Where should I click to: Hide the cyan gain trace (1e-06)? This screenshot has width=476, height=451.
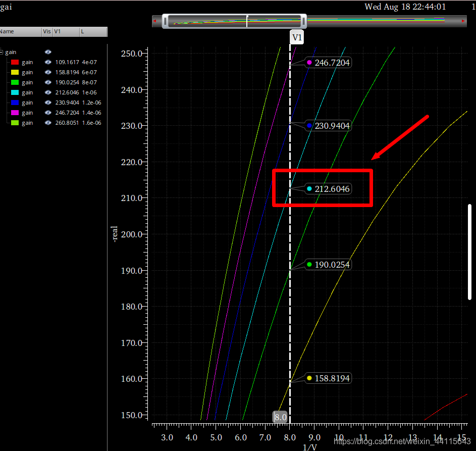coord(48,92)
